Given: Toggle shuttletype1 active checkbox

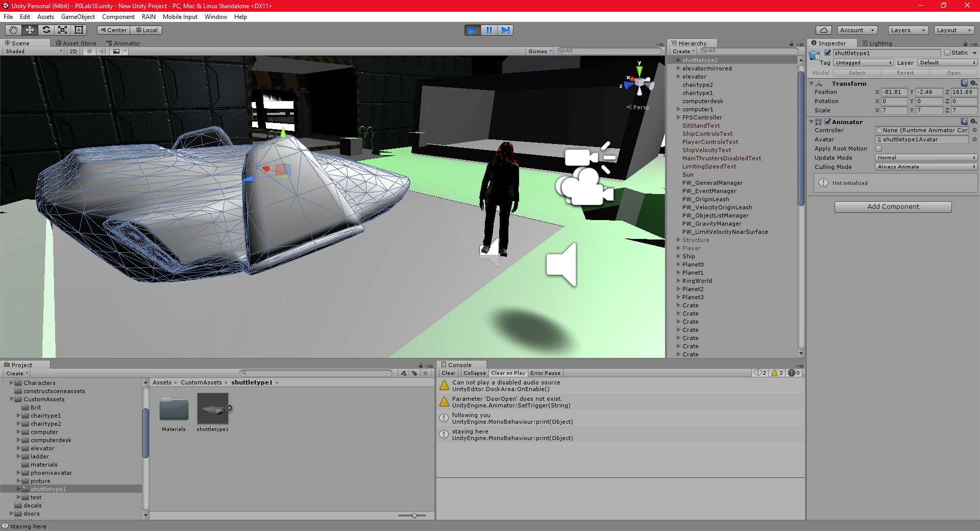Looking at the screenshot, I should point(827,53).
